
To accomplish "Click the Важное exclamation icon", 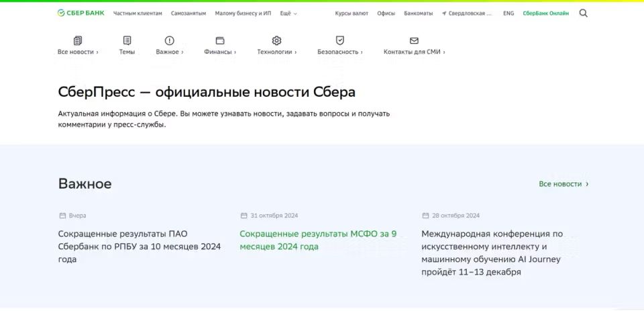I will (x=169, y=40).
